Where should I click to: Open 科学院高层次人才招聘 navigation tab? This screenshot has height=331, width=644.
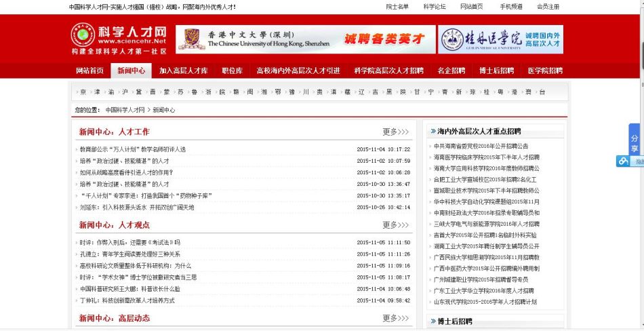pos(388,71)
